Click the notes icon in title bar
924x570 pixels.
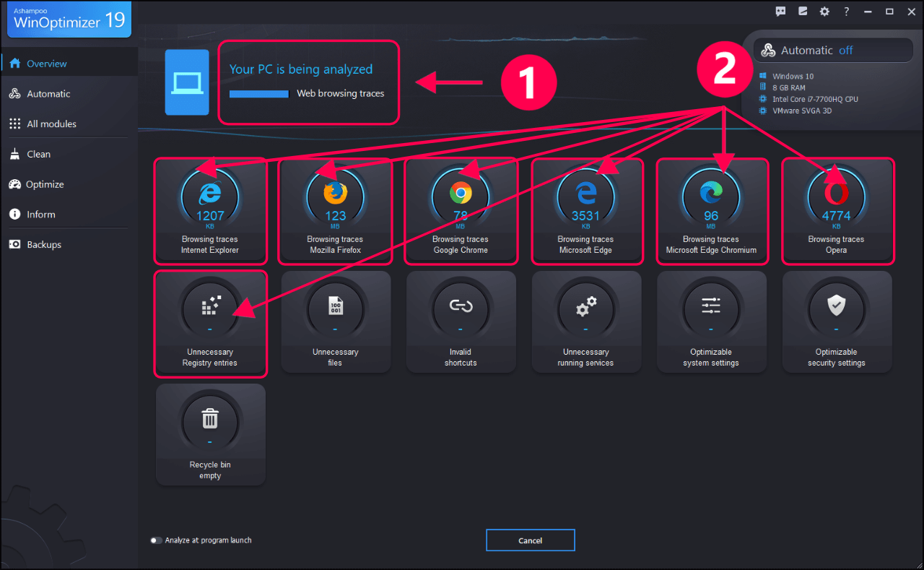[x=802, y=11]
